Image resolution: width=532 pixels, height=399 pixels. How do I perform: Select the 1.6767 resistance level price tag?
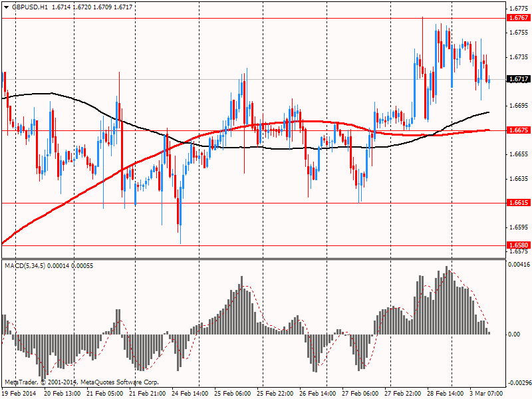coord(519,18)
